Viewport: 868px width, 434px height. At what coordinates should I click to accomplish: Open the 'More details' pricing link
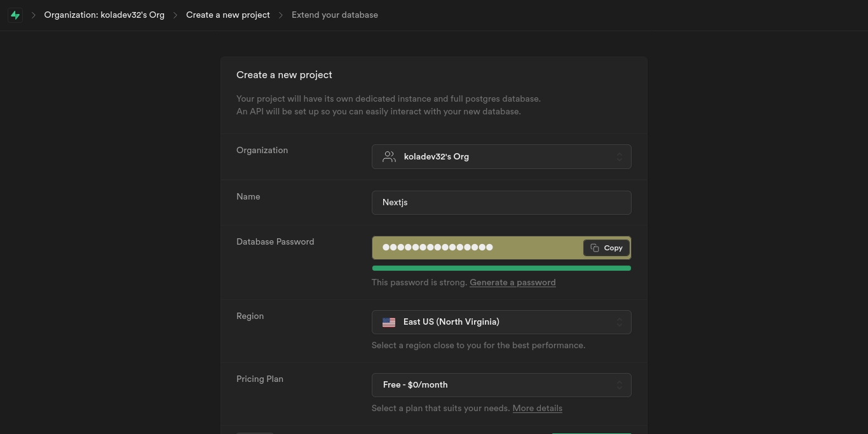click(x=537, y=409)
